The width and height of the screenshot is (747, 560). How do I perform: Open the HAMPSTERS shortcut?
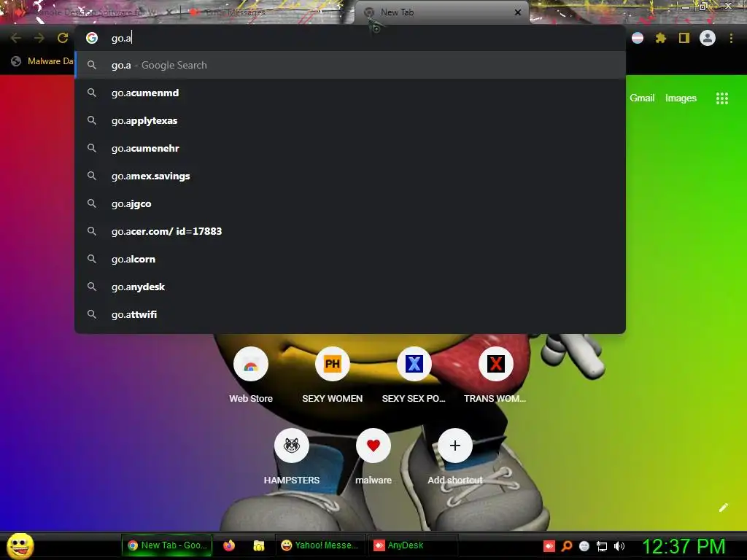pyautogui.click(x=292, y=446)
